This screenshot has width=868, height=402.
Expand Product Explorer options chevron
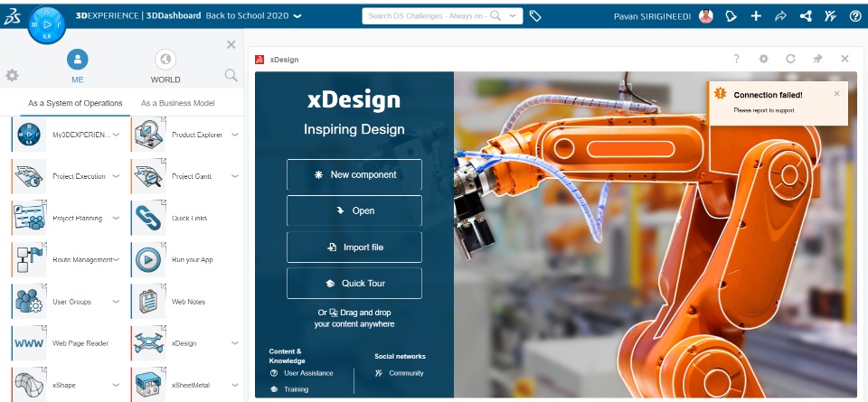click(x=235, y=135)
